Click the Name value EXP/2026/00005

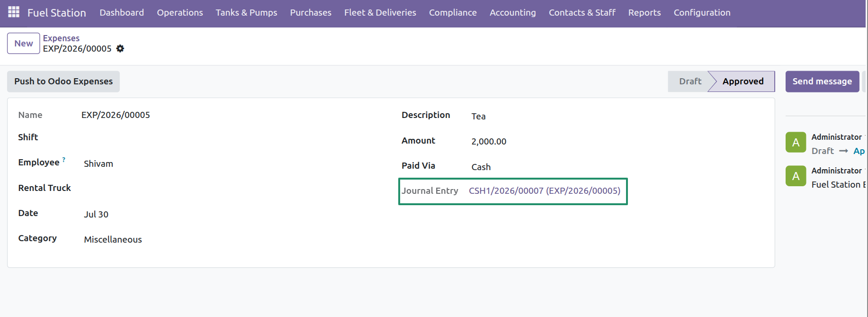pos(116,115)
